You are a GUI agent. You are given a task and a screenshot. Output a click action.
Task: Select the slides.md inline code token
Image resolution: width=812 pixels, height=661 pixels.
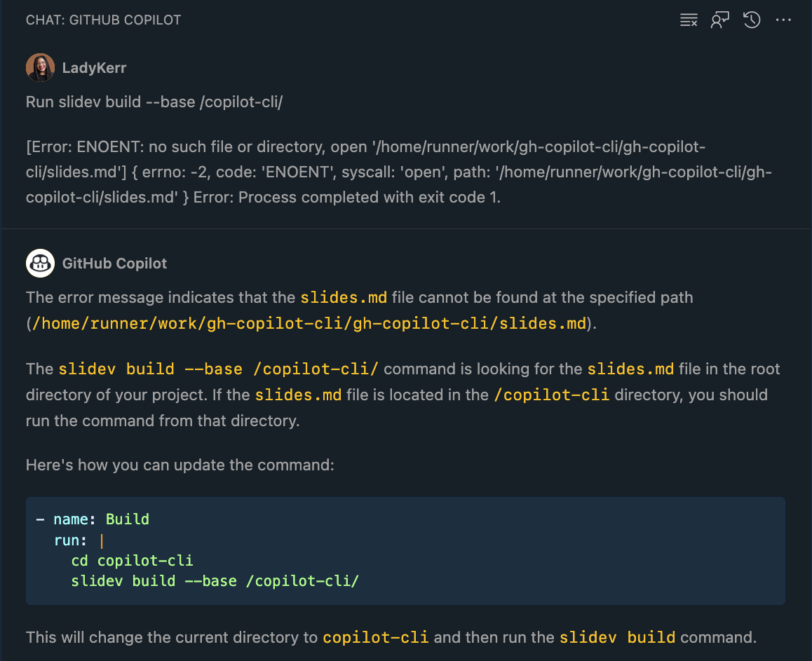[x=344, y=297]
